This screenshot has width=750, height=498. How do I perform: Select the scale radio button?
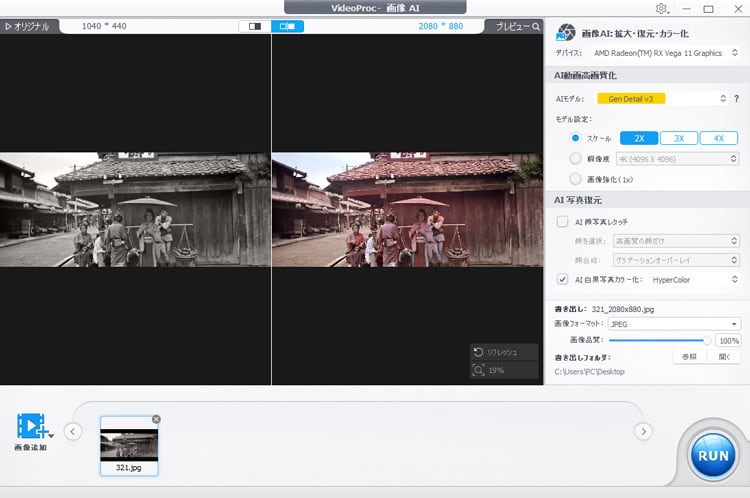tap(575, 138)
